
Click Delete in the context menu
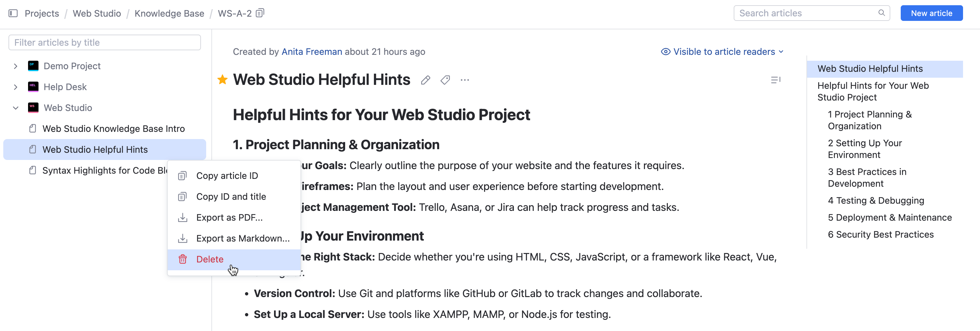pos(210,259)
